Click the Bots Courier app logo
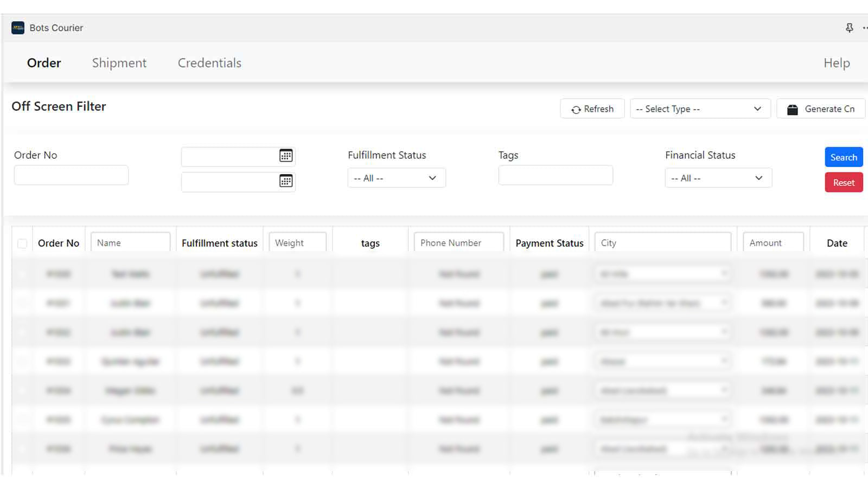This screenshot has width=868, height=488. coord(18,28)
